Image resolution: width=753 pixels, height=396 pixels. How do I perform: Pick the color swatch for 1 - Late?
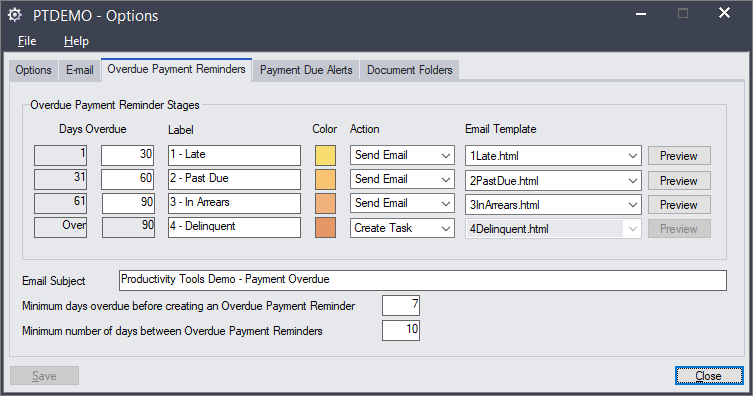pyautogui.click(x=325, y=156)
